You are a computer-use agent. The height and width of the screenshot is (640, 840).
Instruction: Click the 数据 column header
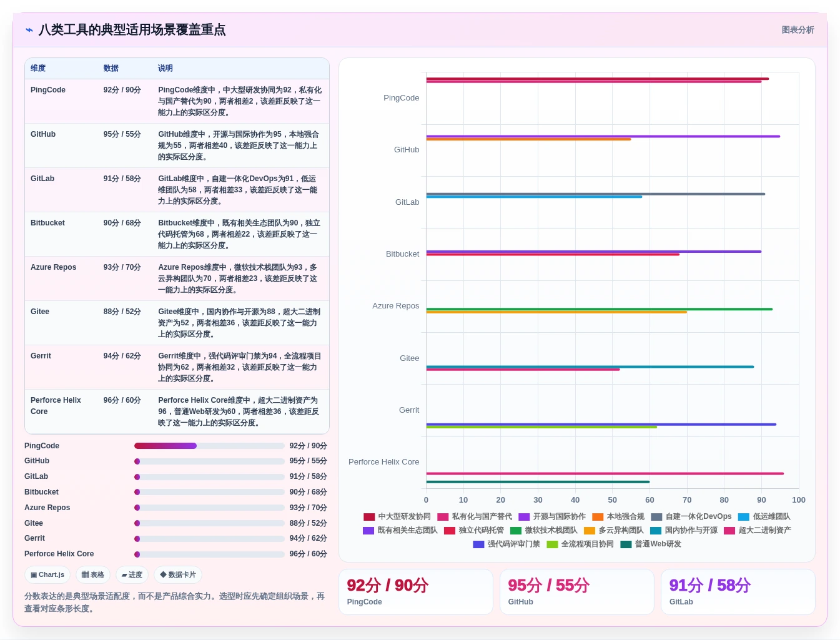pyautogui.click(x=111, y=69)
